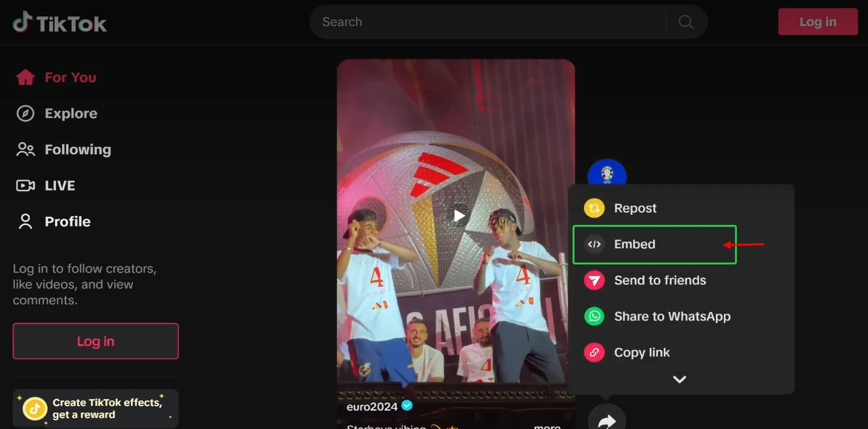Click the TikTok effects coin icon
The width and height of the screenshot is (868, 429).
point(35,408)
